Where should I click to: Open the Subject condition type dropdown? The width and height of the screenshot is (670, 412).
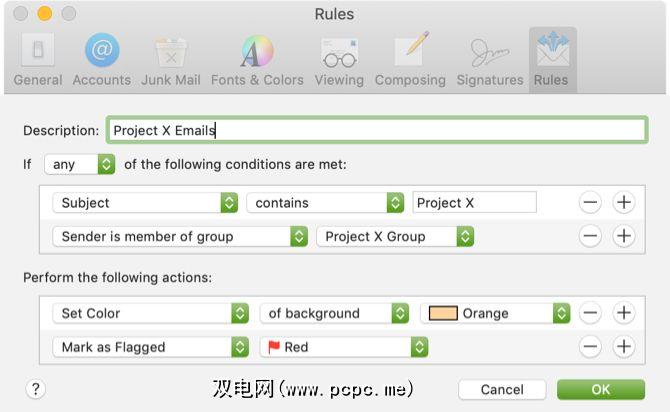pyautogui.click(x=144, y=203)
